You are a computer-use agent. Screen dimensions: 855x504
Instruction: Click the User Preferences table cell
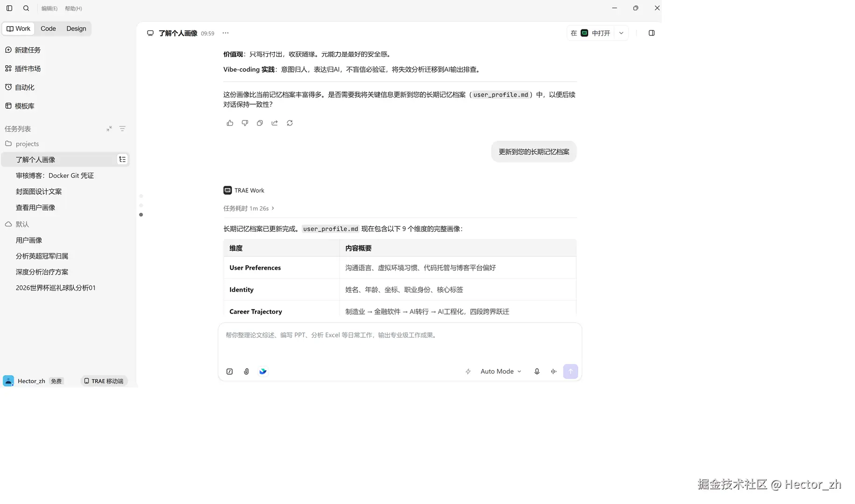tap(282, 268)
